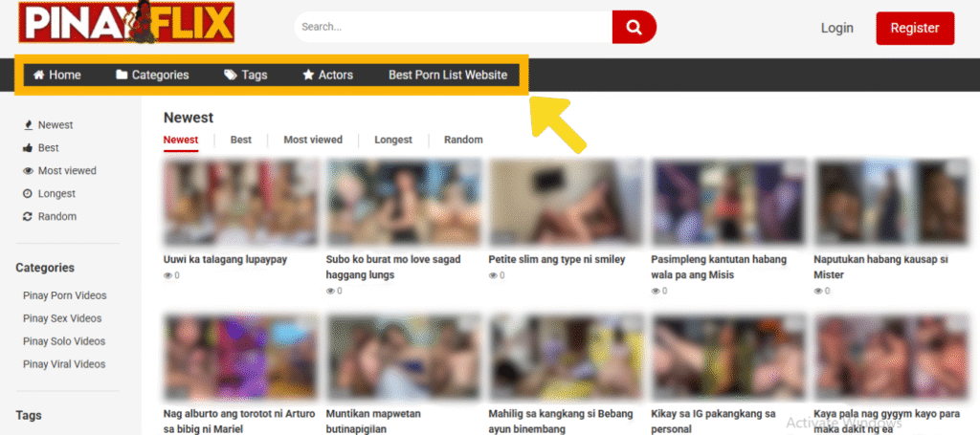The image size is (980, 435).
Task: Open the Pinay Porn Videos category
Action: (65, 295)
